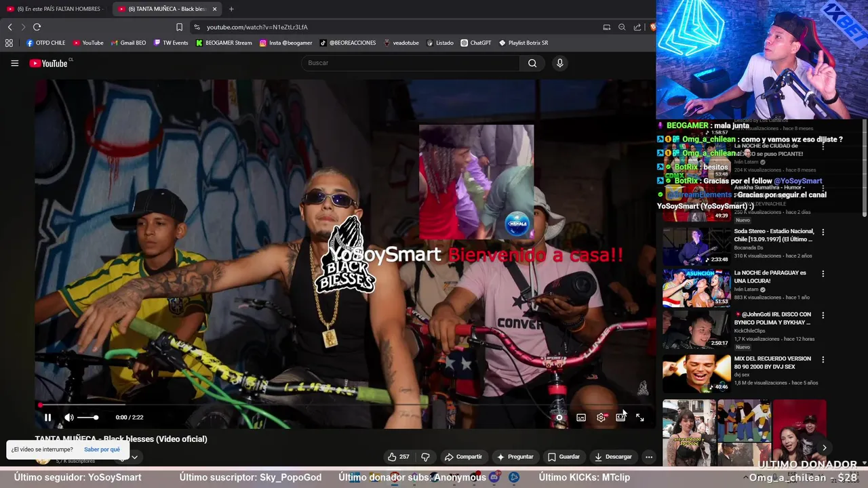Toggle subtitles in the video player
868x488 pixels.
point(581,418)
